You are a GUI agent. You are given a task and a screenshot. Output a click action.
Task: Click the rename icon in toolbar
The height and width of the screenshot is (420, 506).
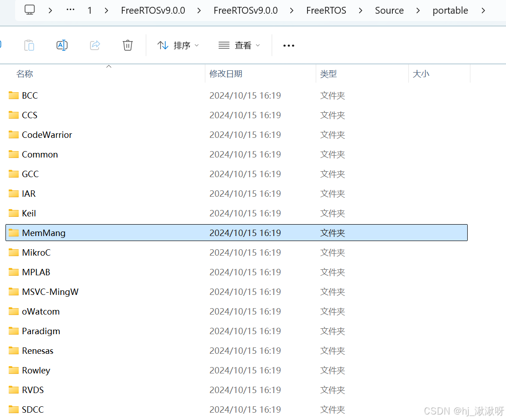click(62, 45)
